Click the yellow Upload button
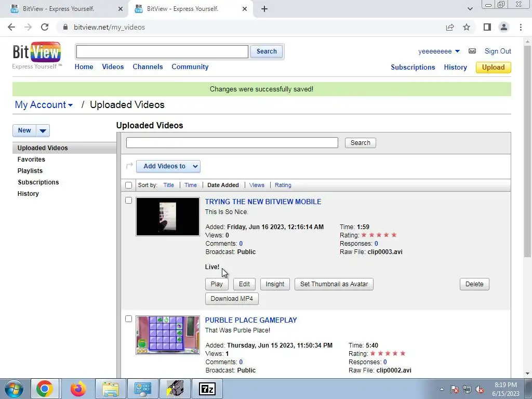The image size is (532, 399). (494, 67)
